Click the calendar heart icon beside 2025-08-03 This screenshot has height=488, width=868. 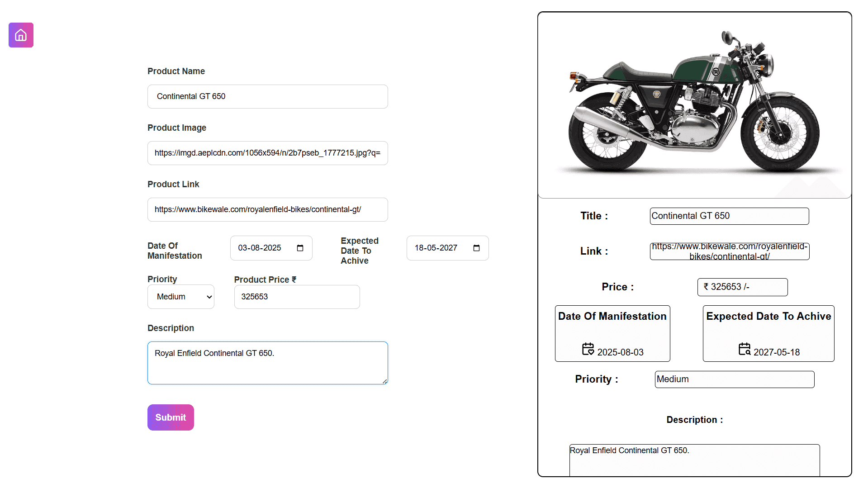pos(588,349)
